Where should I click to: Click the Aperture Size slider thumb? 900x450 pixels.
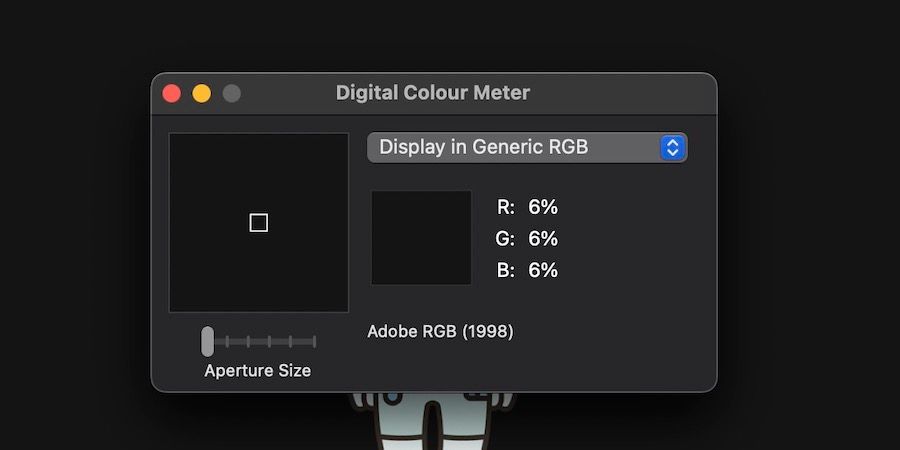point(207,341)
